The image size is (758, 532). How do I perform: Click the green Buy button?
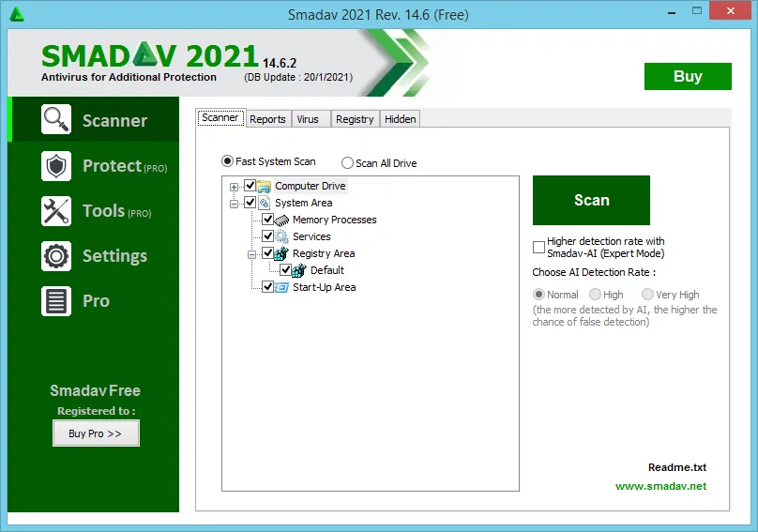pyautogui.click(x=688, y=76)
